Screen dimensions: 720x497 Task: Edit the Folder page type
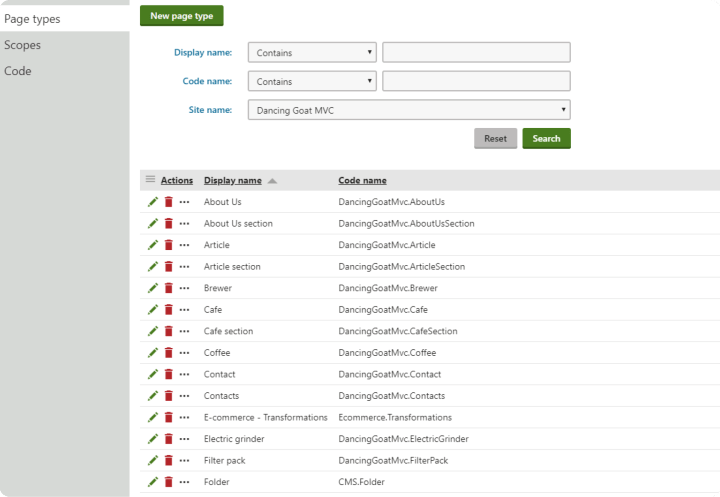coord(153,482)
